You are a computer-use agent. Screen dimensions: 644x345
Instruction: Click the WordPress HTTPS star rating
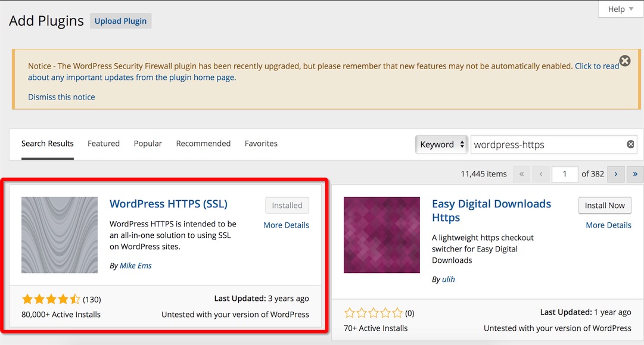tap(51, 299)
